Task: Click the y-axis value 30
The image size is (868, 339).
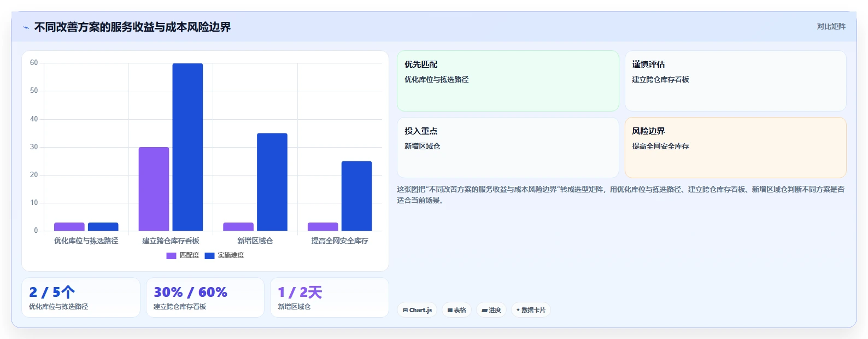Action: tap(34, 147)
